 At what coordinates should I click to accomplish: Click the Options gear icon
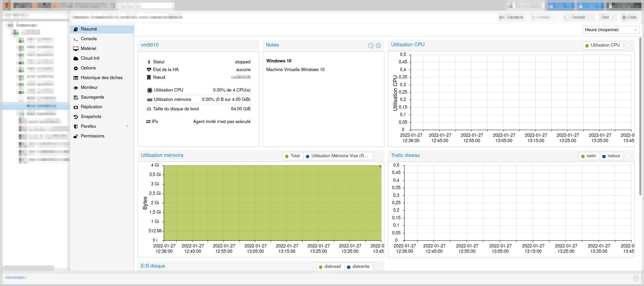coord(76,68)
